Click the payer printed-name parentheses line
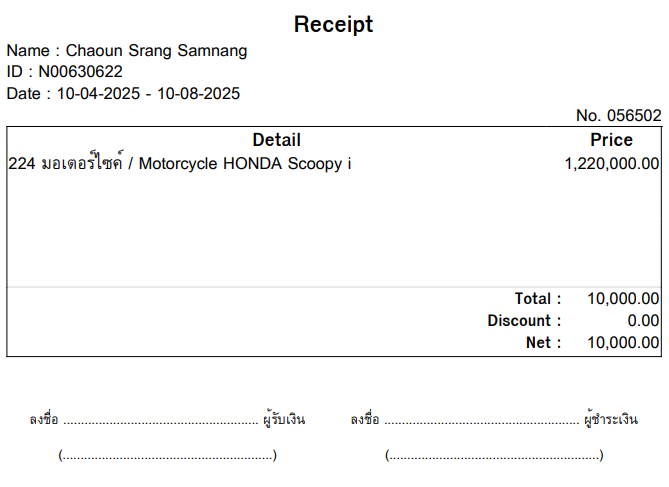 [494, 455]
